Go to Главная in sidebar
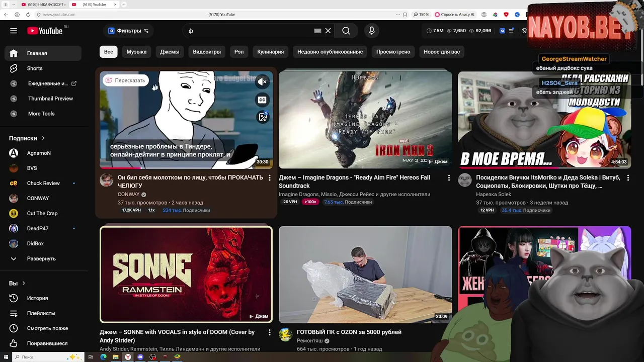 click(x=43, y=53)
